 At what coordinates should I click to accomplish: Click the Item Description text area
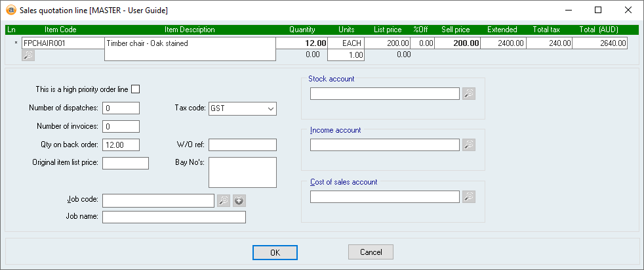(189, 49)
